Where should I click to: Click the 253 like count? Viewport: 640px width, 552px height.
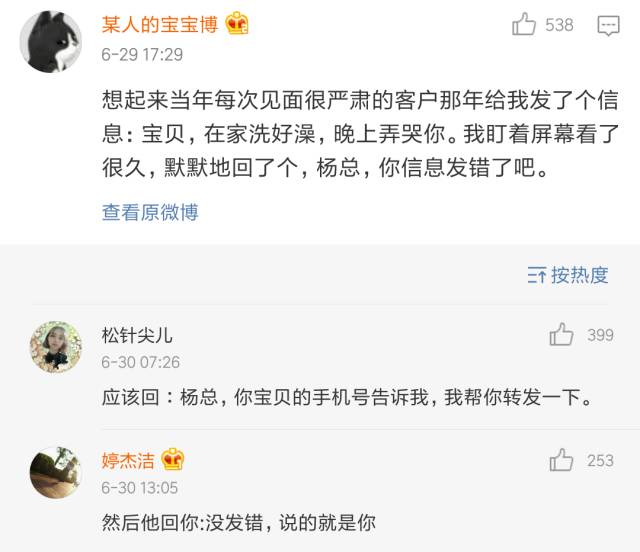(x=600, y=460)
